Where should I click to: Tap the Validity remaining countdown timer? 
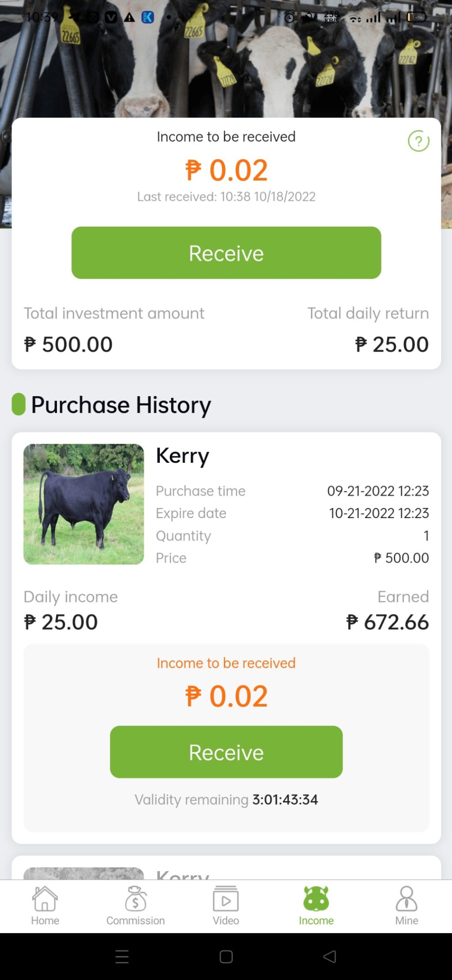tap(285, 799)
